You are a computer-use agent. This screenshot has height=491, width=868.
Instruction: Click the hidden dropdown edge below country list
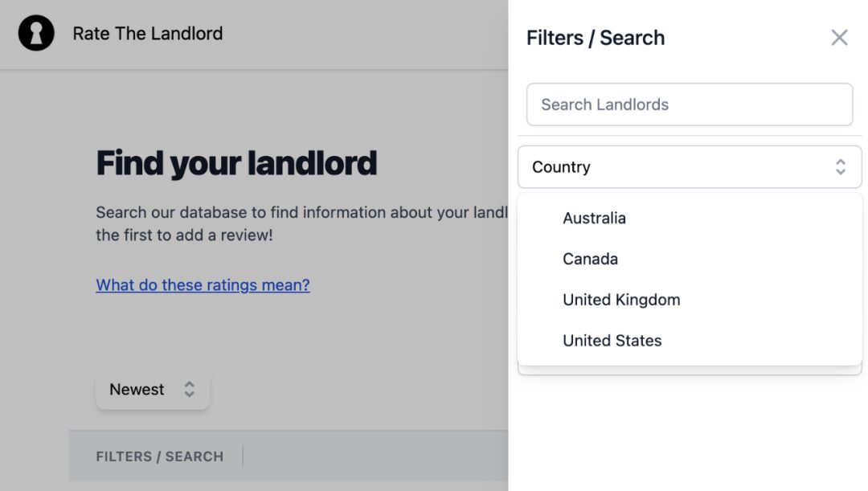[690, 370]
